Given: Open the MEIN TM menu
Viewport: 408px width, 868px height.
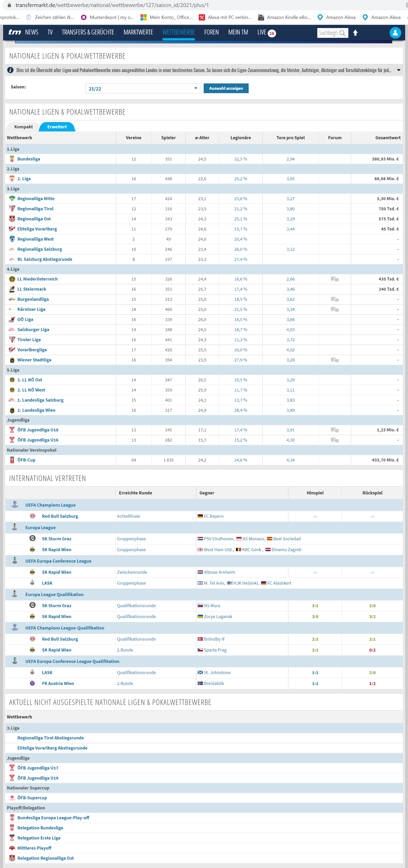Looking at the screenshot, I should [238, 32].
